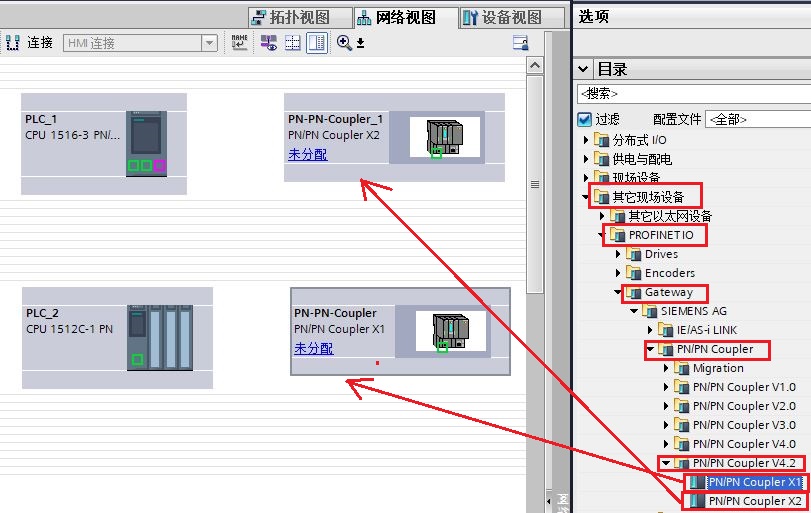Click the overview panel icon at toolbar right
The height and width of the screenshot is (513, 811).
point(520,42)
